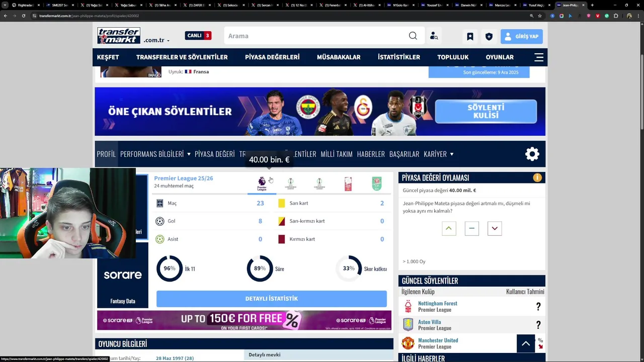Click the Giriş Yap login button
The width and height of the screenshot is (644, 362).
coord(521,36)
